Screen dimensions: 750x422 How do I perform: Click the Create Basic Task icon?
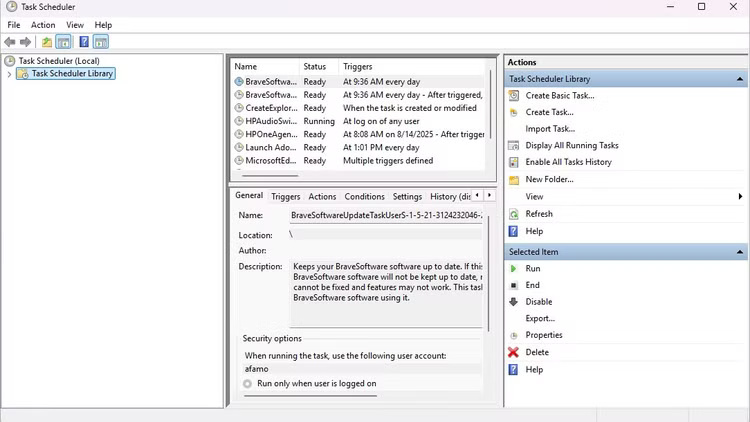(x=514, y=96)
